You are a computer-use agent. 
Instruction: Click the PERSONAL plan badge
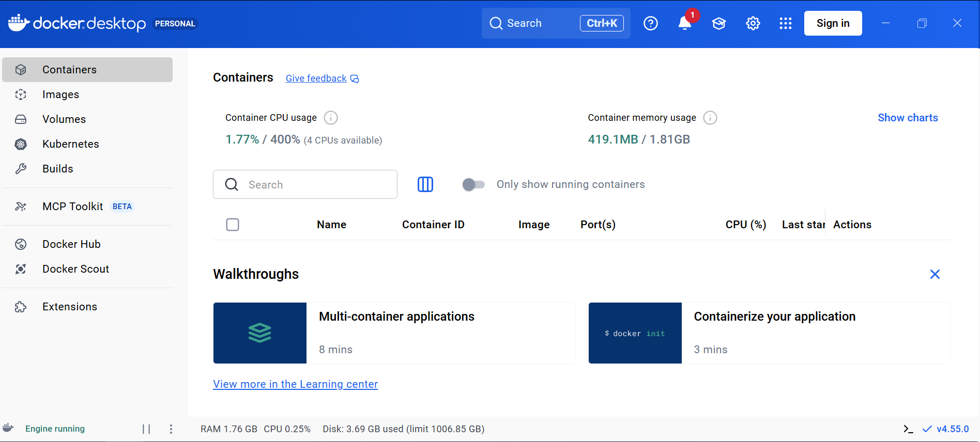(175, 24)
